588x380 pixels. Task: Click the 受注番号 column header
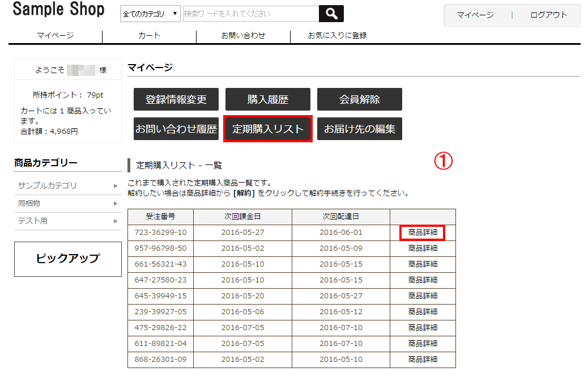tap(160, 216)
